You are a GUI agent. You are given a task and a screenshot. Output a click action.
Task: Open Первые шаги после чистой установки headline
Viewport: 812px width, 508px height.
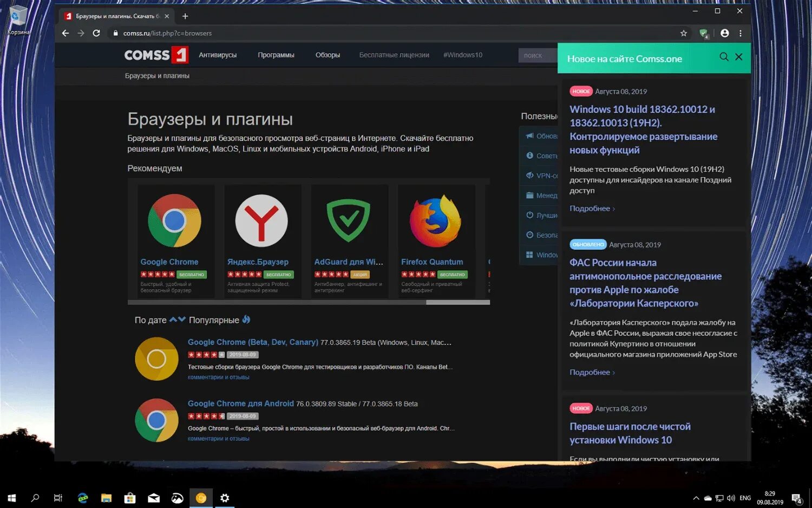click(630, 433)
